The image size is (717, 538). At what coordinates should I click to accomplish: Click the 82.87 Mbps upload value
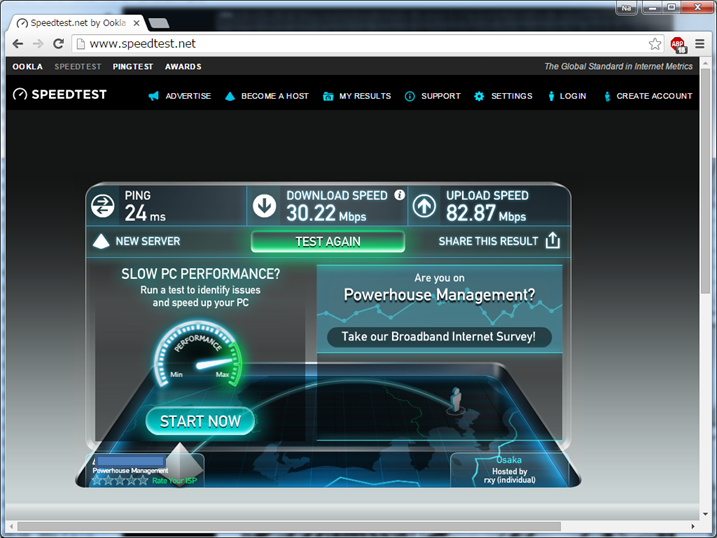(486, 213)
